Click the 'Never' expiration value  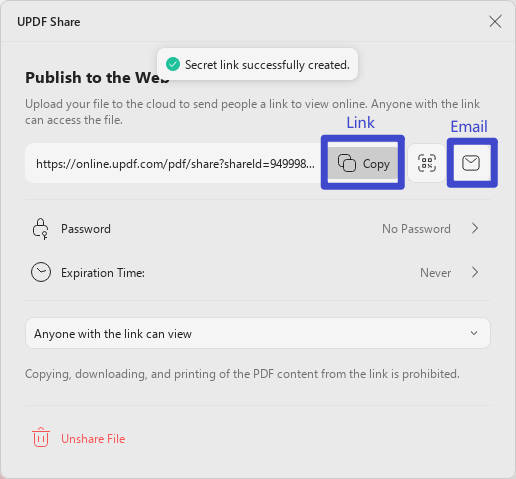[435, 273]
